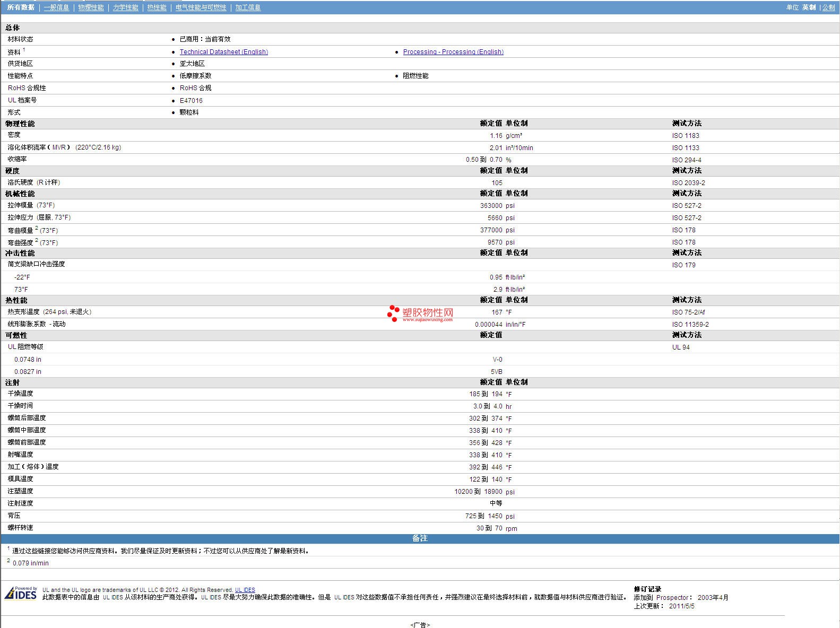The image size is (840, 628).
Task: Select the 干燥时间 row label
Action: click(20, 406)
